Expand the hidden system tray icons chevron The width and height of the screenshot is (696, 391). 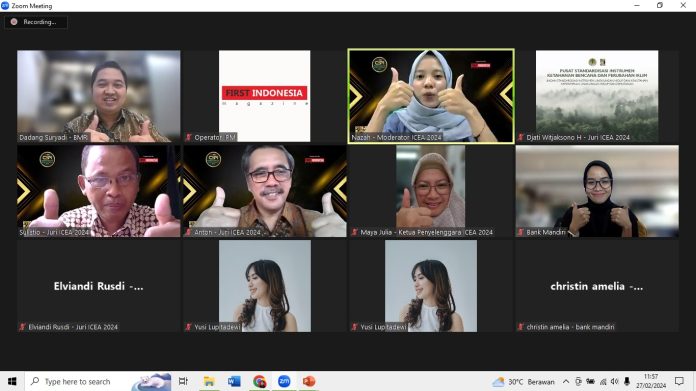pyautogui.click(x=566, y=381)
